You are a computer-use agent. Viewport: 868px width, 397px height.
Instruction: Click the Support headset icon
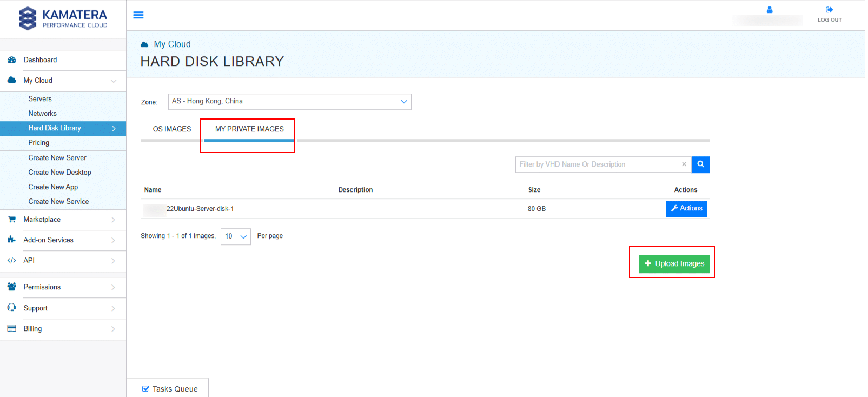(12, 307)
